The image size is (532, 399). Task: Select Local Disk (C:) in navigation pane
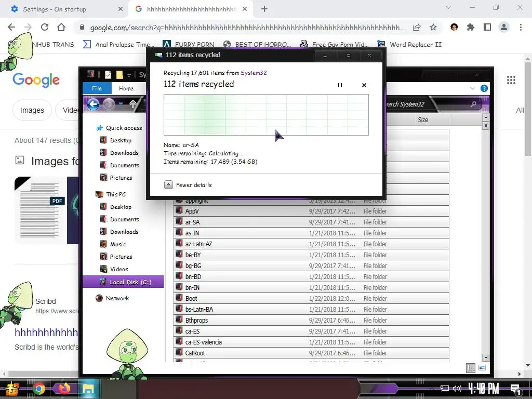[x=123, y=282]
